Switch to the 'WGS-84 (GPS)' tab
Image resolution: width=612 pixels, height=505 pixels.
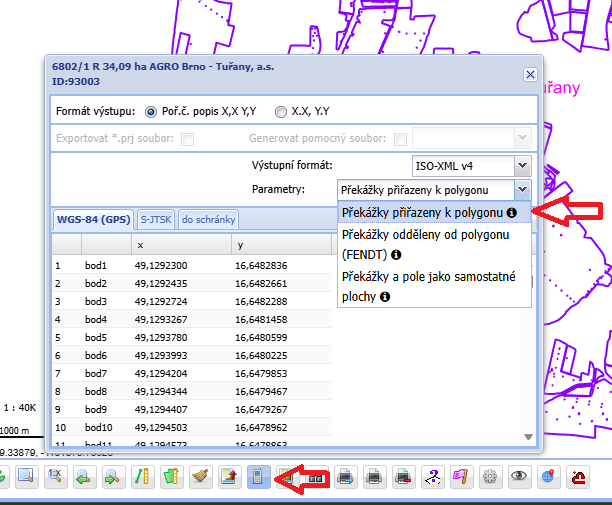(94, 219)
